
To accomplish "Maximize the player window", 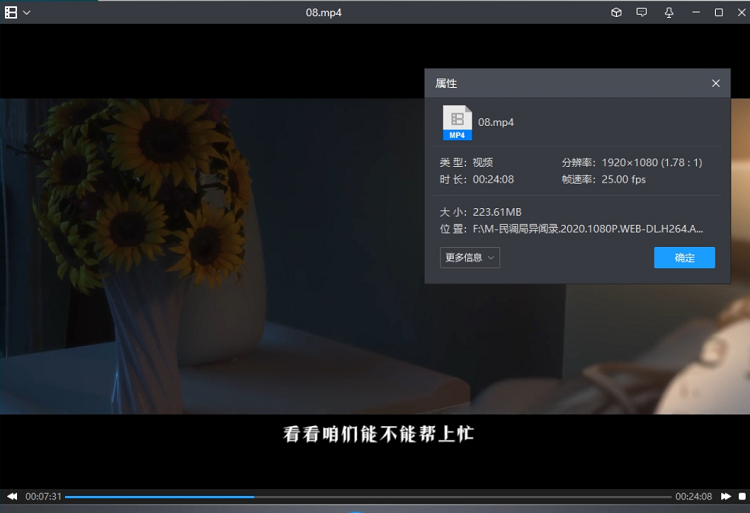I will tap(718, 12).
